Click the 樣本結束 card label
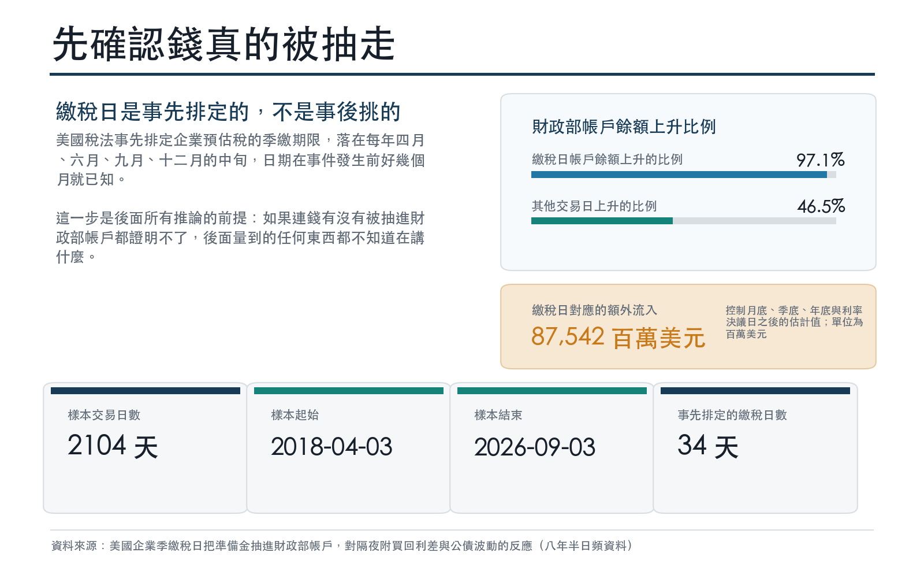The width and height of the screenshot is (924, 578). point(498,415)
